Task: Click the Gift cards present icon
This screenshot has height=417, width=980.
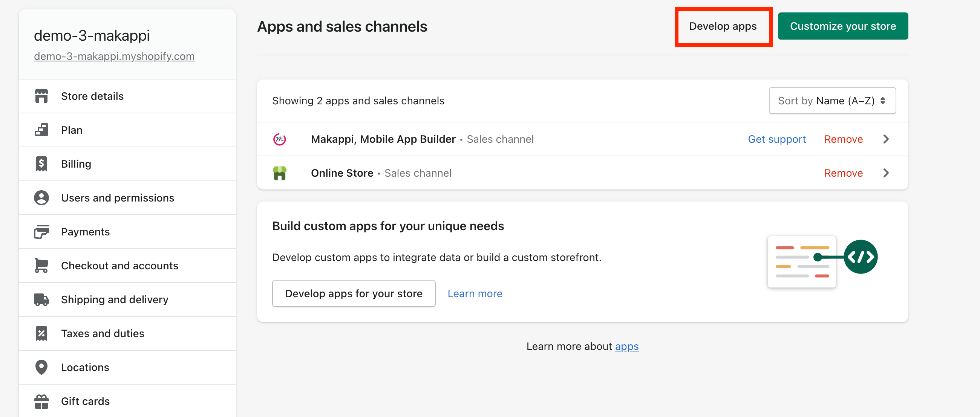Action: [41, 401]
